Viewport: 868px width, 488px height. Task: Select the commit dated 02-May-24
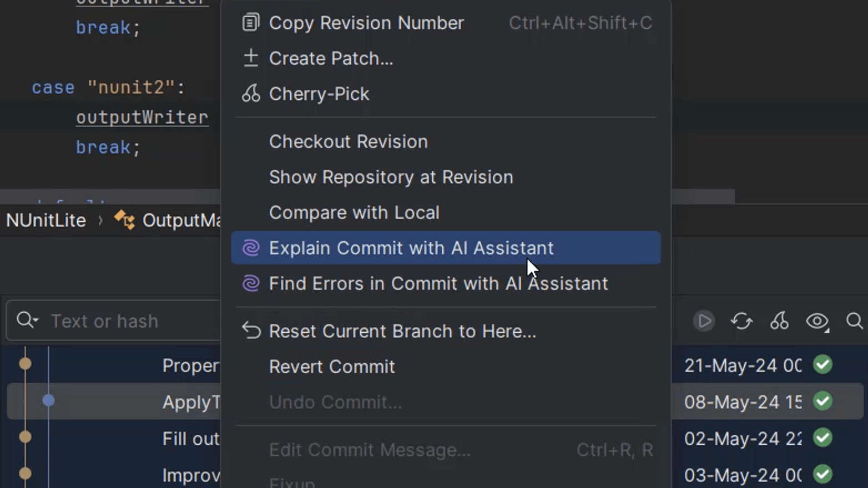pos(741,438)
